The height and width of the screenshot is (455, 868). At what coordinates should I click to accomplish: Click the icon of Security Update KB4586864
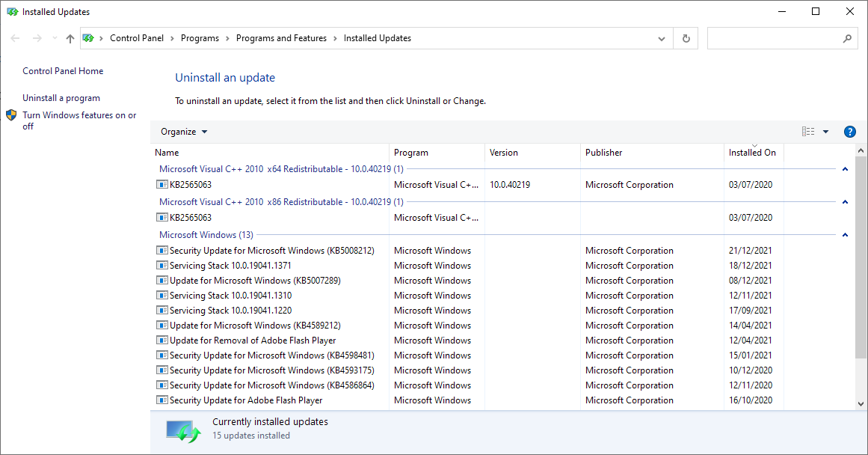click(x=162, y=385)
